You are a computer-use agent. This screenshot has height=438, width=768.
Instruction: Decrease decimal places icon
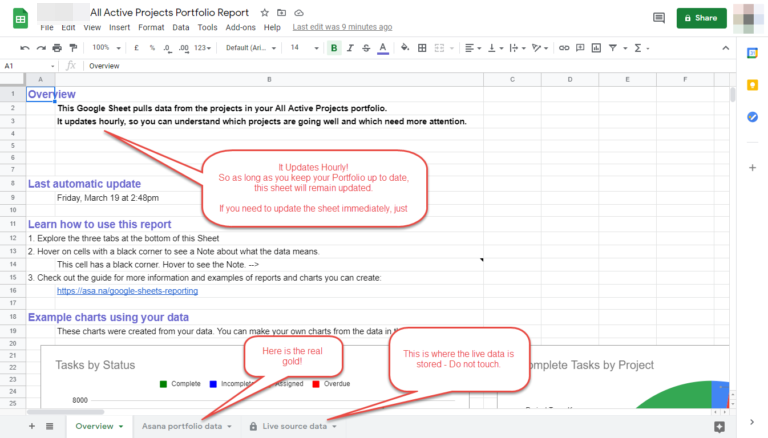point(168,48)
